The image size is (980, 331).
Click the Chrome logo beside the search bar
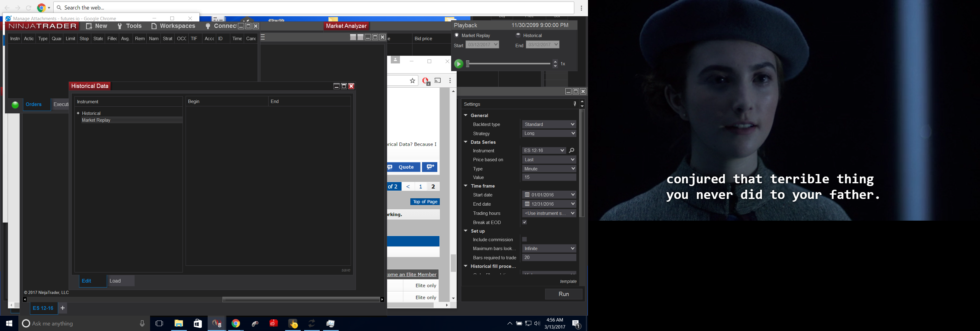coord(41,8)
